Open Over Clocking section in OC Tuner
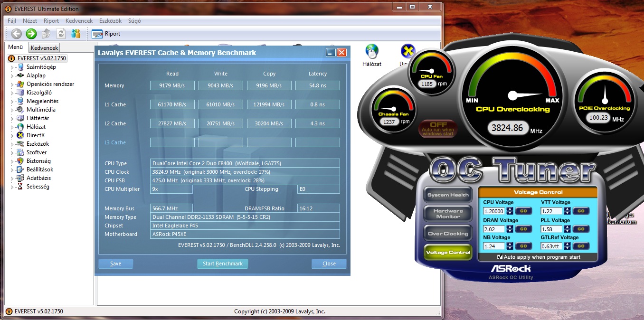The width and height of the screenshot is (644, 320). [447, 234]
